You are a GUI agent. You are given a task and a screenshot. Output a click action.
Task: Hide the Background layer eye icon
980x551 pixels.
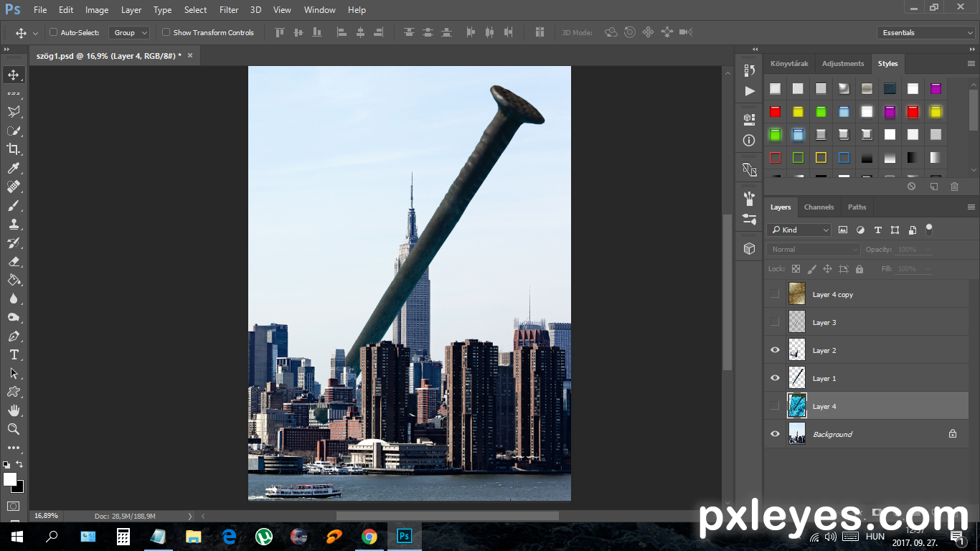click(775, 434)
